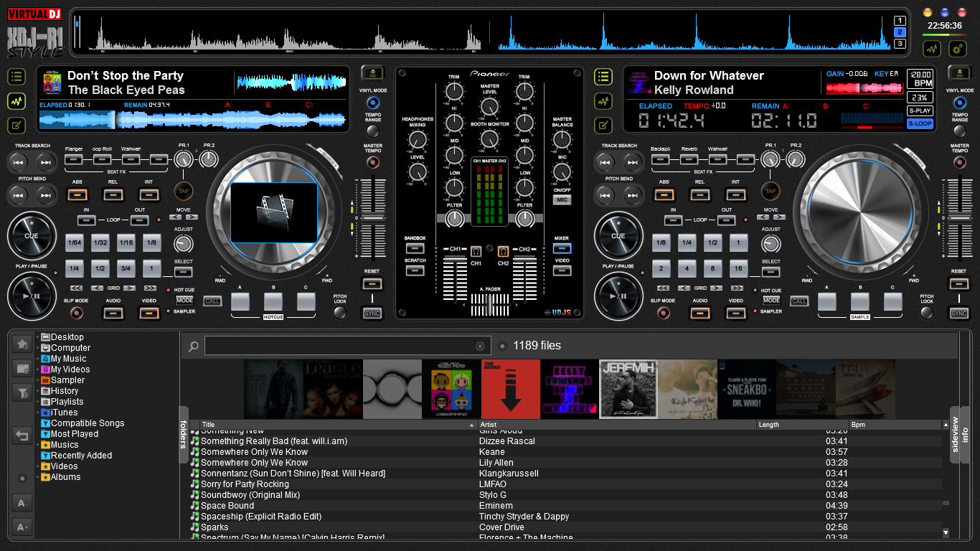This screenshot has height=551, width=980.
Task: Toggle CH2 headphone cue icon
Action: tap(503, 252)
